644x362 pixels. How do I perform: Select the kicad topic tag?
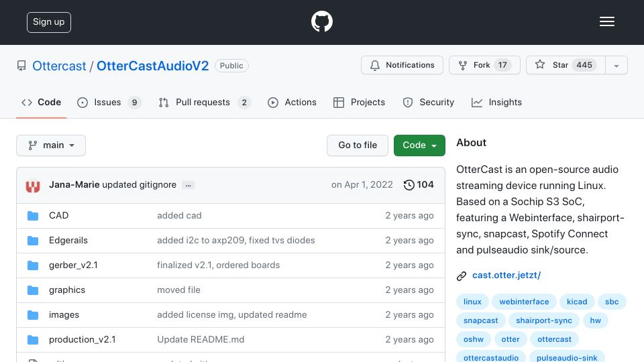(x=577, y=302)
